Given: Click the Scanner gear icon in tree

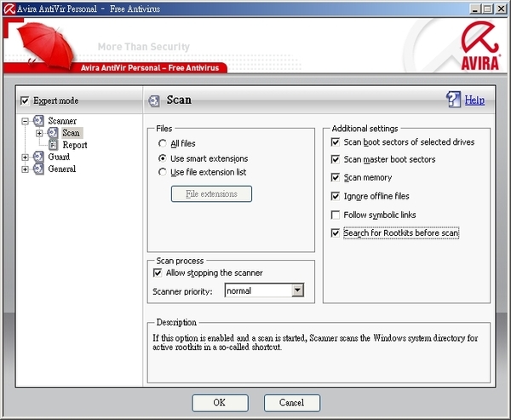Looking at the screenshot, I should pyautogui.click(x=38, y=121).
